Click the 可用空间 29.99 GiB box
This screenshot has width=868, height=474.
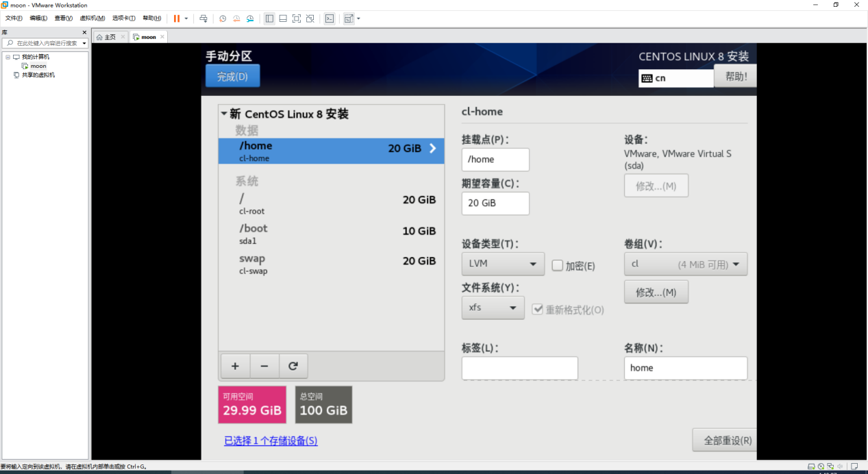[x=252, y=404]
